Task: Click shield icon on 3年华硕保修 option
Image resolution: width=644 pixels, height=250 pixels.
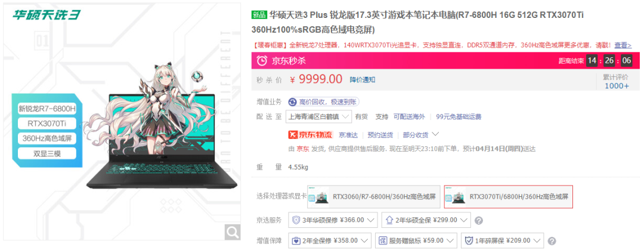Action: click(296, 220)
